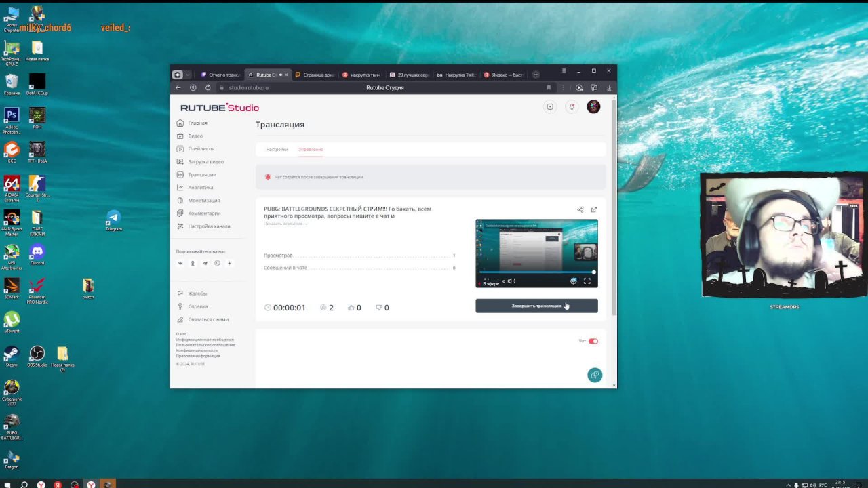This screenshot has width=868, height=488.
Task: Open Монетизация in the sidebar
Action: 199,201
